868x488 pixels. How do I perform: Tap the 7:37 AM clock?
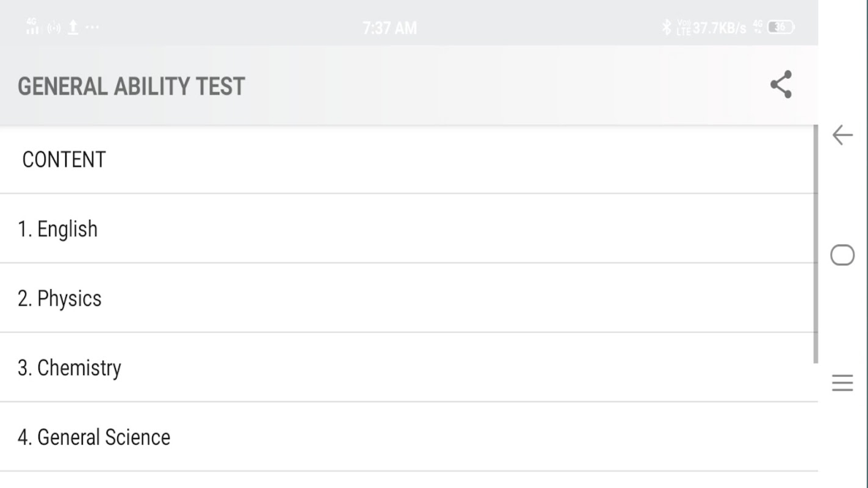[x=389, y=28]
